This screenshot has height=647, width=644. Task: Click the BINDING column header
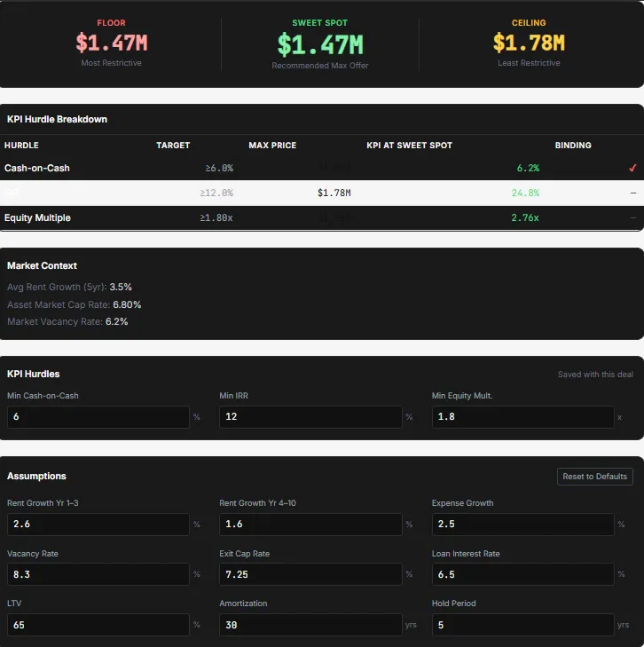[x=573, y=146]
